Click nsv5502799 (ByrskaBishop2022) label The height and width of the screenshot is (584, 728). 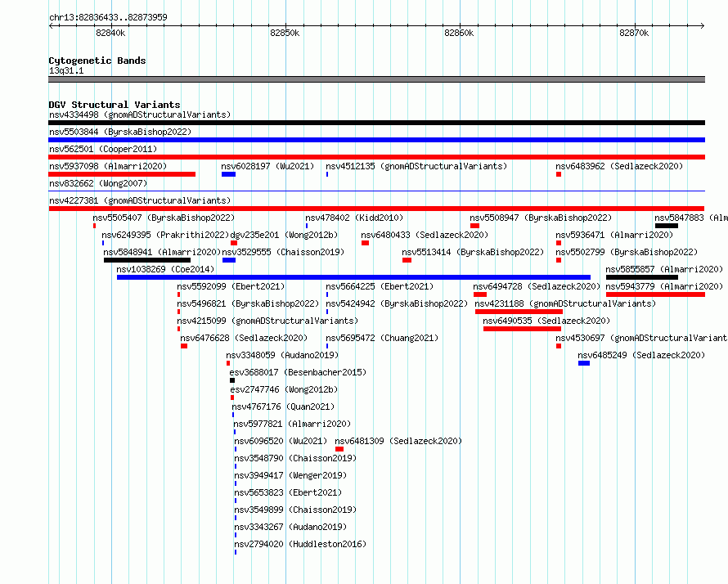click(627, 252)
